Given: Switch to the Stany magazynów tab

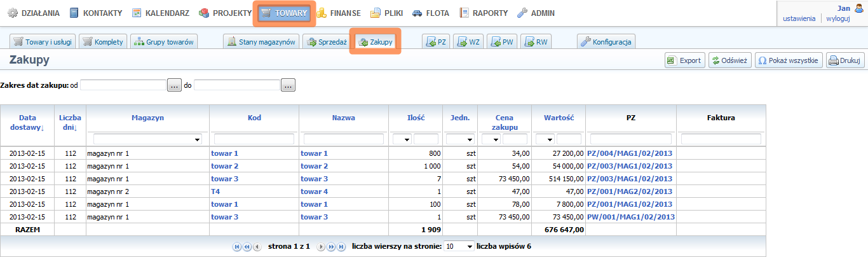Looking at the screenshot, I should click(x=261, y=42).
